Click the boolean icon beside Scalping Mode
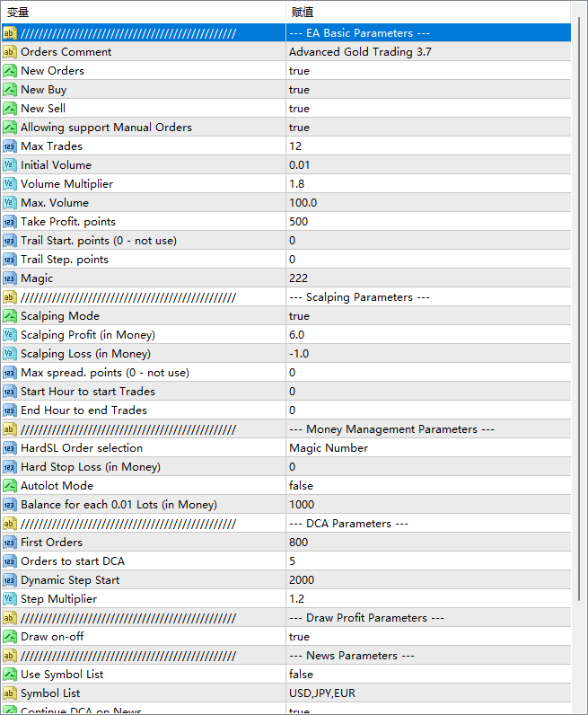This screenshot has height=715, width=588. [10, 316]
